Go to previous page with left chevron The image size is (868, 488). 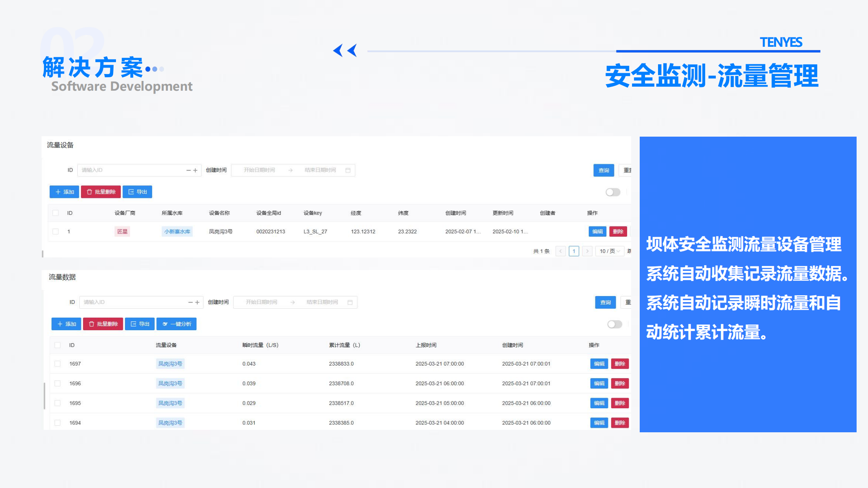(x=560, y=251)
